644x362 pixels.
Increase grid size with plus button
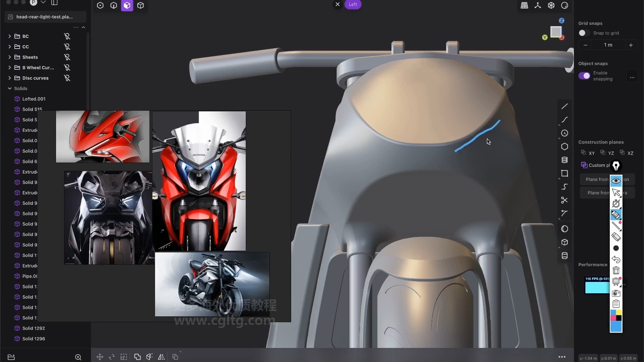[x=631, y=45]
